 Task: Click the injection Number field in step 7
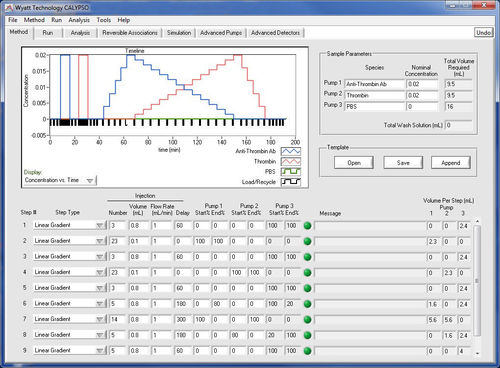[118, 320]
